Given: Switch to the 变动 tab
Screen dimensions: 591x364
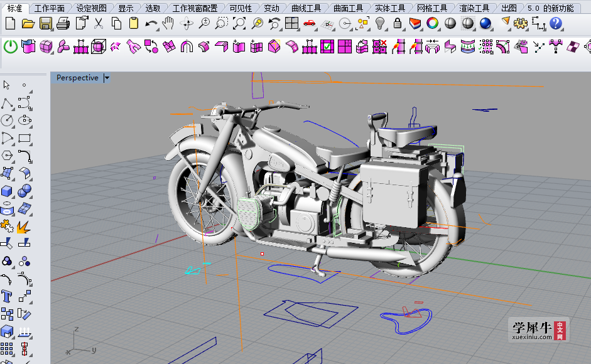Looking at the screenshot, I should 271,8.
